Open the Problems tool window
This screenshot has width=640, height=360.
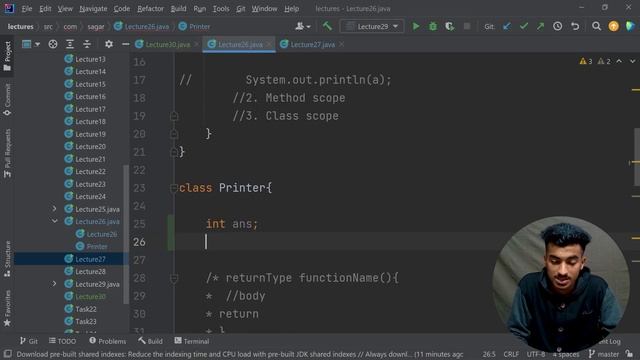point(108,341)
